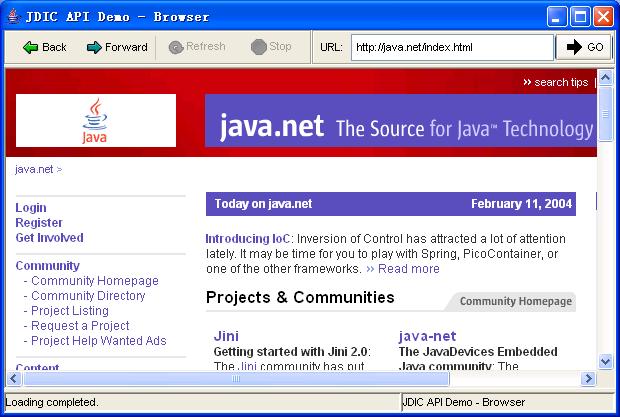
Task: Click the black GO arrow icon
Action: tap(574, 47)
